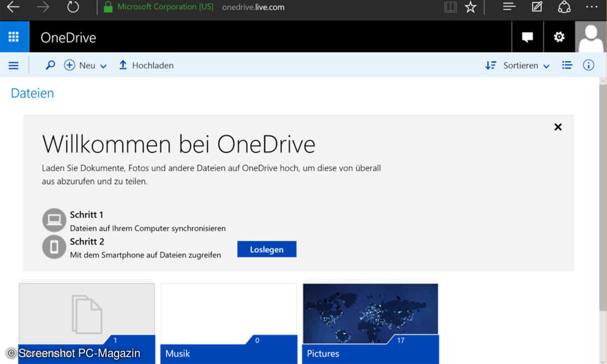
Task: Toggle the hamburger navigation menu
Action: pyautogui.click(x=14, y=66)
